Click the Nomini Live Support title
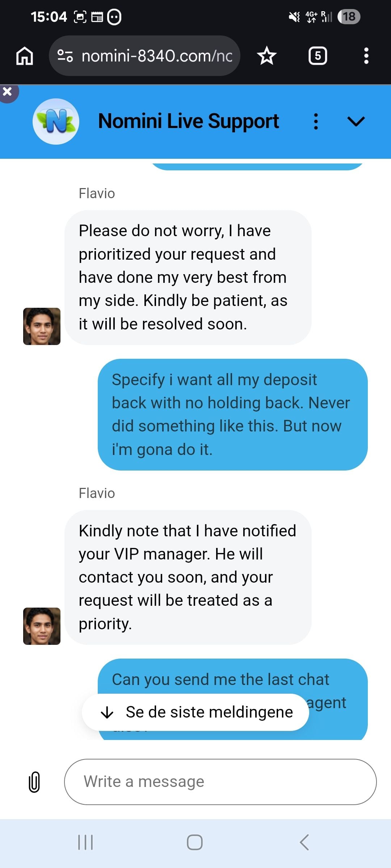The image size is (391, 868). point(188,121)
